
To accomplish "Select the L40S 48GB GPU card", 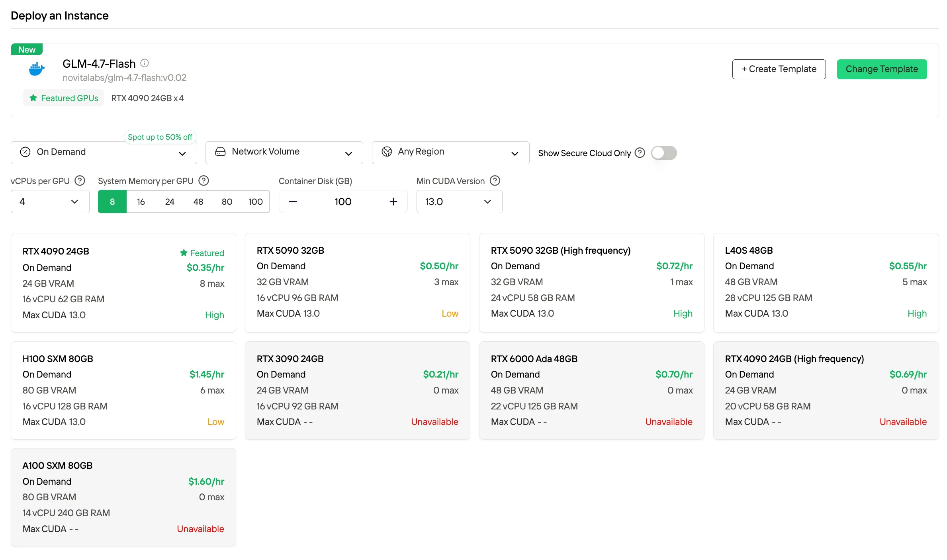I will click(x=826, y=283).
